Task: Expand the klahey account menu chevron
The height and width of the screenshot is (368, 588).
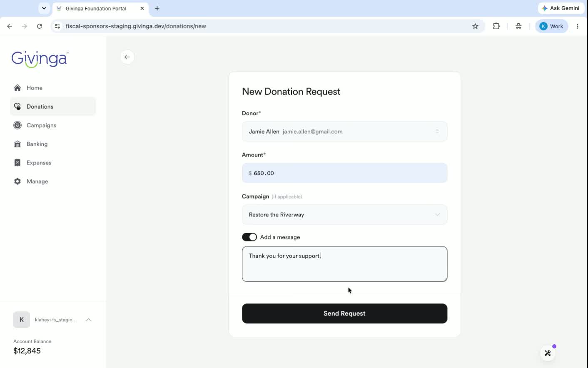Action: click(89, 320)
